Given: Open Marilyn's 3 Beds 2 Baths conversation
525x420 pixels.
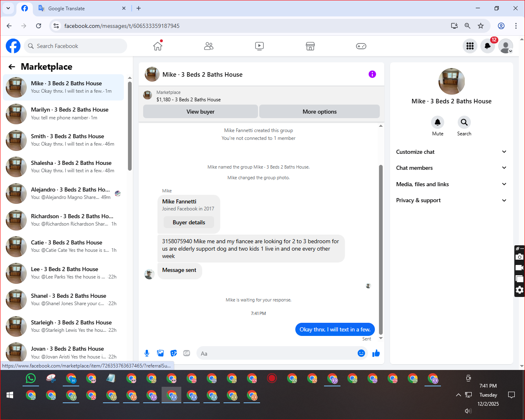Looking at the screenshot, I should [x=64, y=114].
